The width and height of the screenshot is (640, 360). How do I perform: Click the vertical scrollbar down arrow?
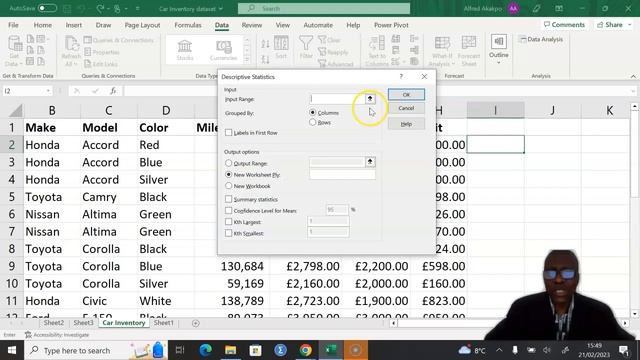coord(634,314)
